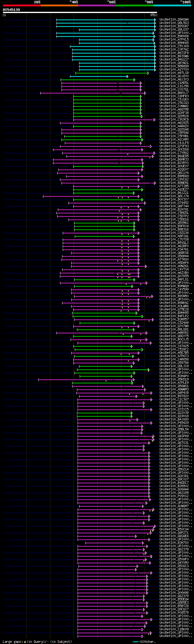Select hit label UniRef100_B9SN50

tap(174, 296)
